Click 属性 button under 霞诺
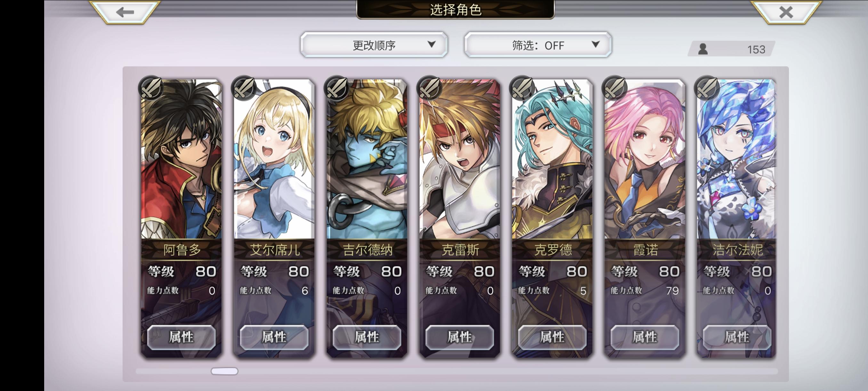868x391 pixels. click(x=645, y=337)
